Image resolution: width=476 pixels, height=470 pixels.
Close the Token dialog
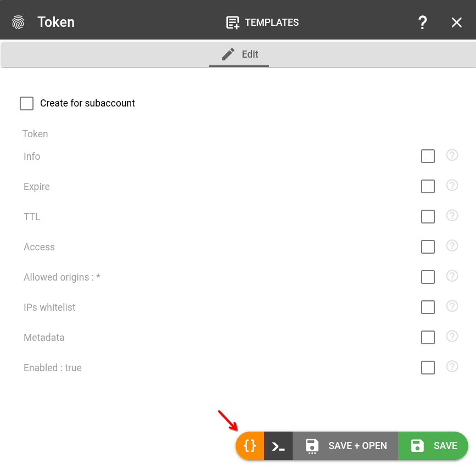point(456,23)
